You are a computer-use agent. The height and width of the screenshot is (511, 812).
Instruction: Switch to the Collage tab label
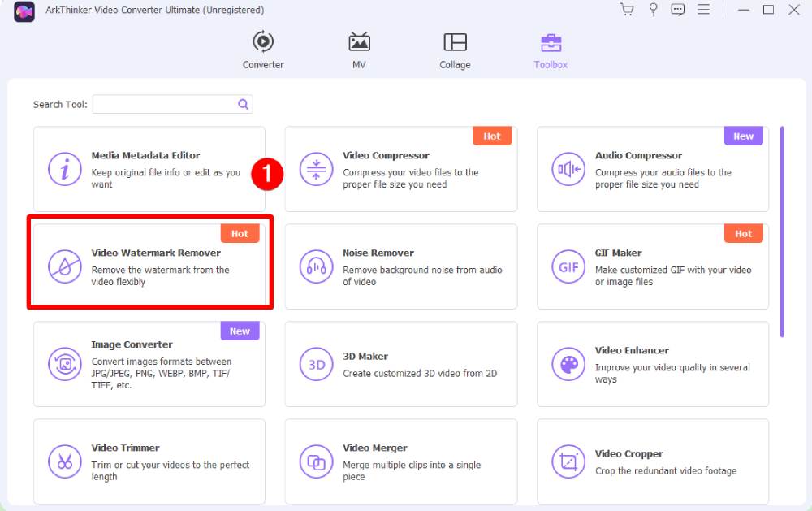point(456,65)
